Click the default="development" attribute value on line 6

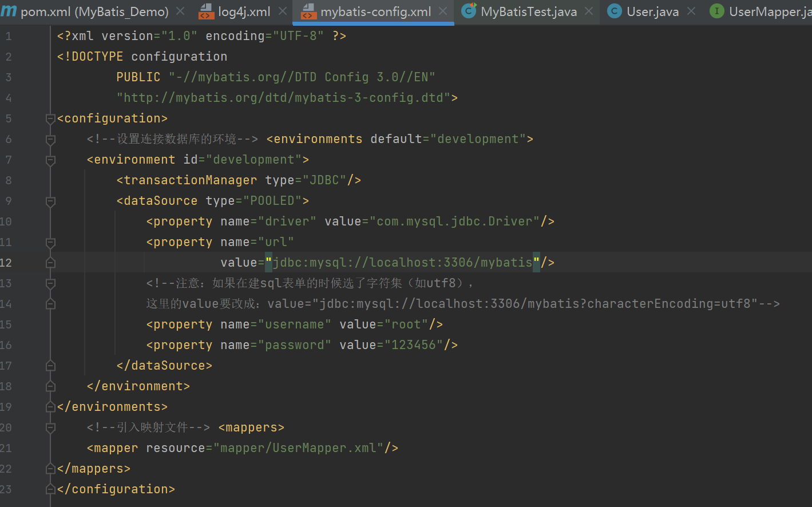pos(478,139)
